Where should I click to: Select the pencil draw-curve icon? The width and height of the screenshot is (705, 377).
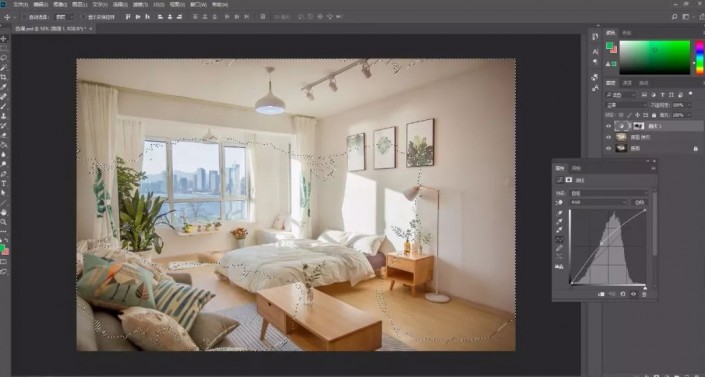[560, 248]
